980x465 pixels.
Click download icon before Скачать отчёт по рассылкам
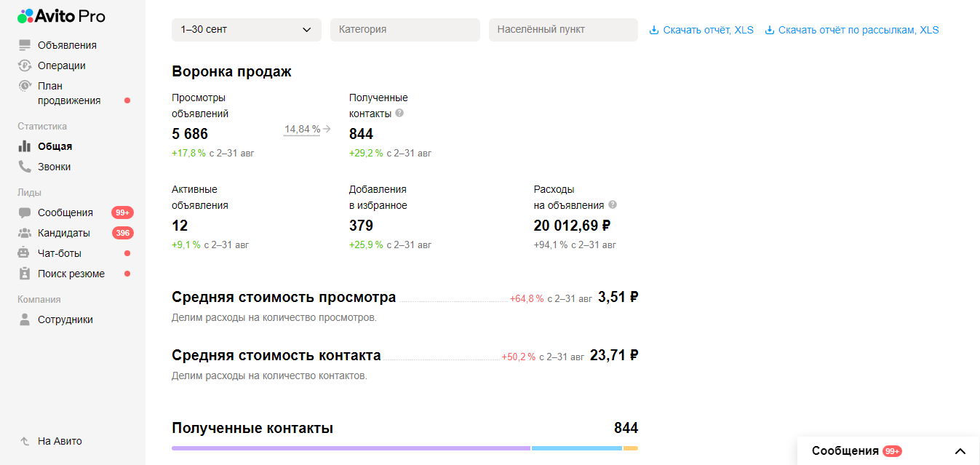point(769,30)
